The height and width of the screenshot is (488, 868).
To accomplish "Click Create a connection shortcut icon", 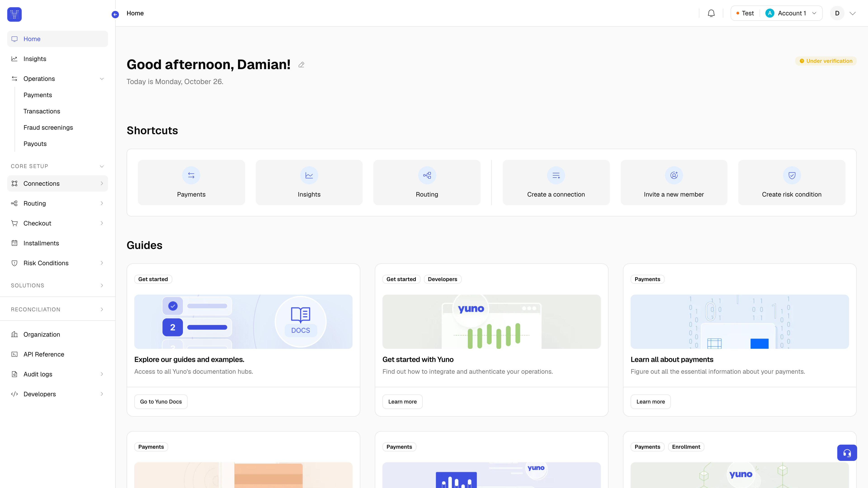I will click(556, 175).
